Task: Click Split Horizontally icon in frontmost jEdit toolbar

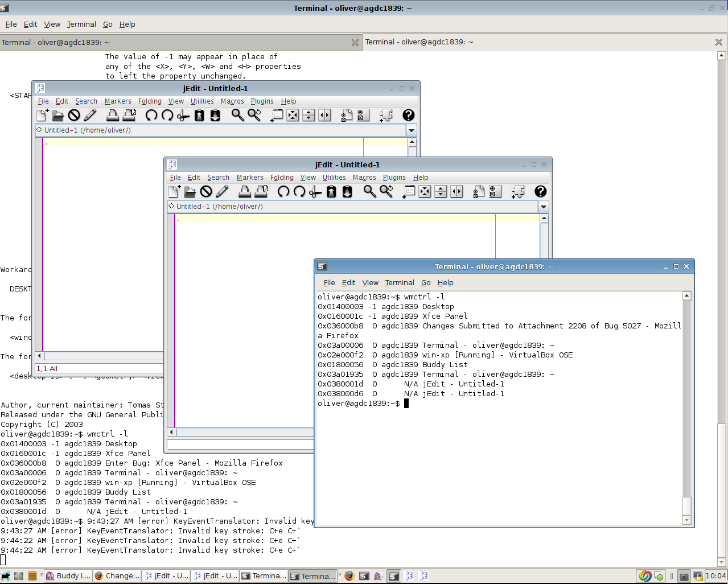Action: click(441, 192)
